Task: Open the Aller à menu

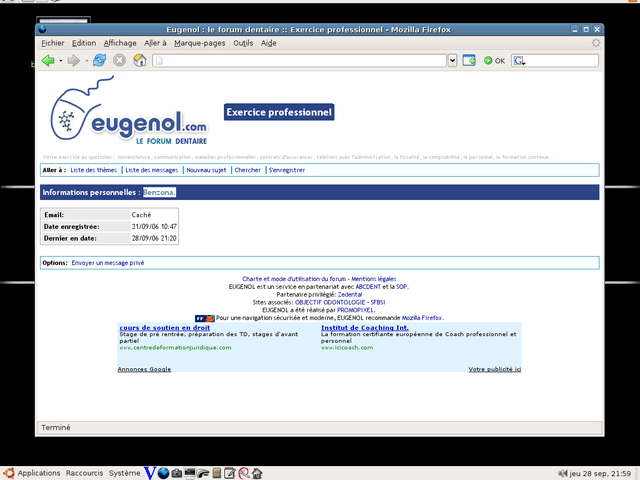Action: pos(155,43)
